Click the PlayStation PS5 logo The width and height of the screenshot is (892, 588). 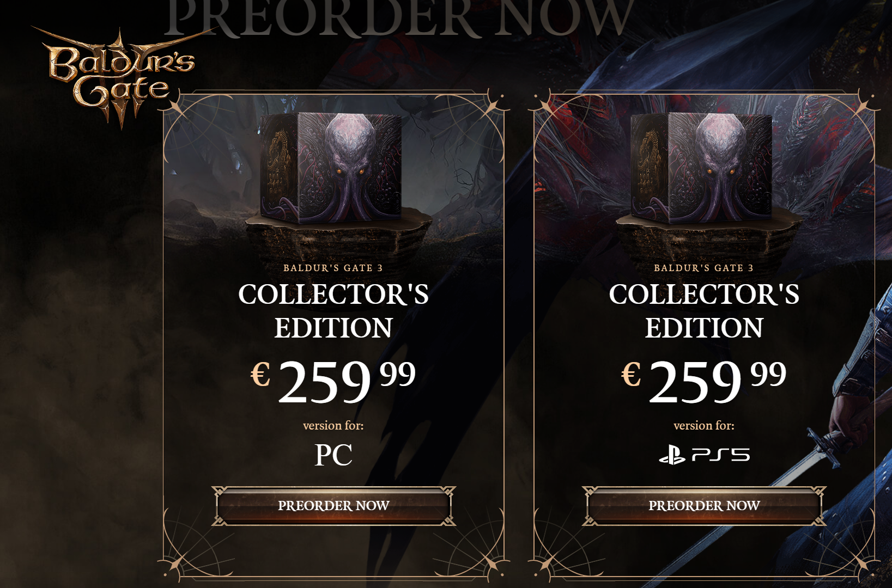pos(704,455)
